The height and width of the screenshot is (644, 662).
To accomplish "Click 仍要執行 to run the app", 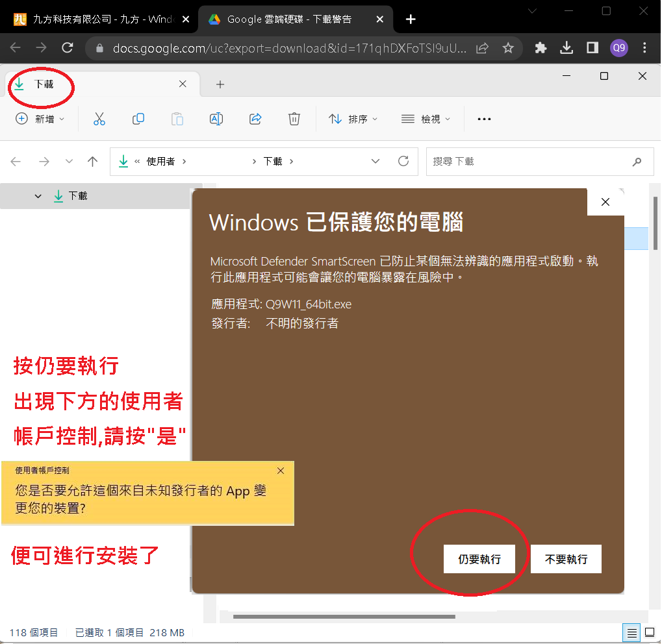I will tap(479, 559).
